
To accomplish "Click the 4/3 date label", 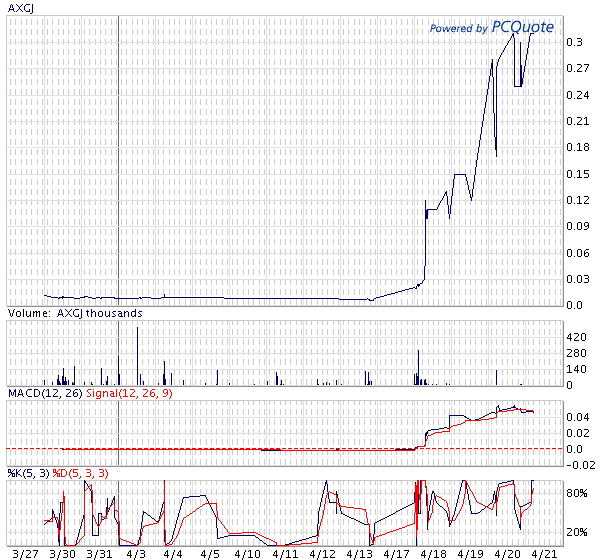I will 136,554.
